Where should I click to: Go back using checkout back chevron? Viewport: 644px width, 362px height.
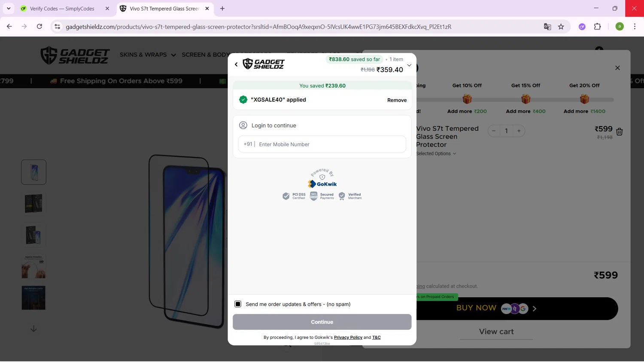(236, 64)
